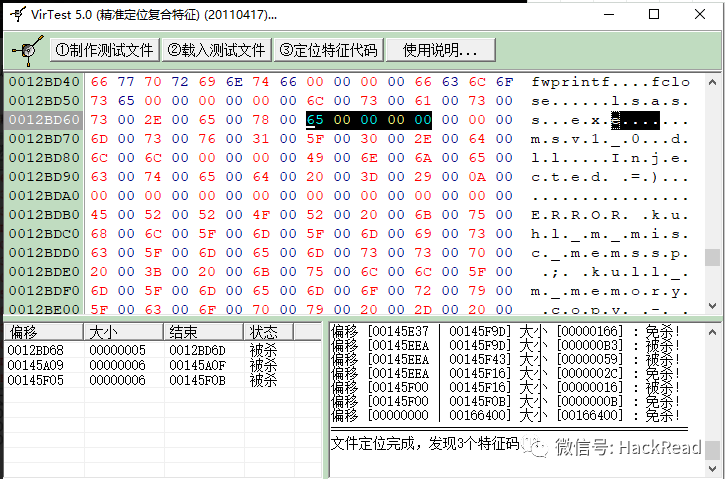Close the VirTest window
The height and width of the screenshot is (479, 725).
point(700,14)
